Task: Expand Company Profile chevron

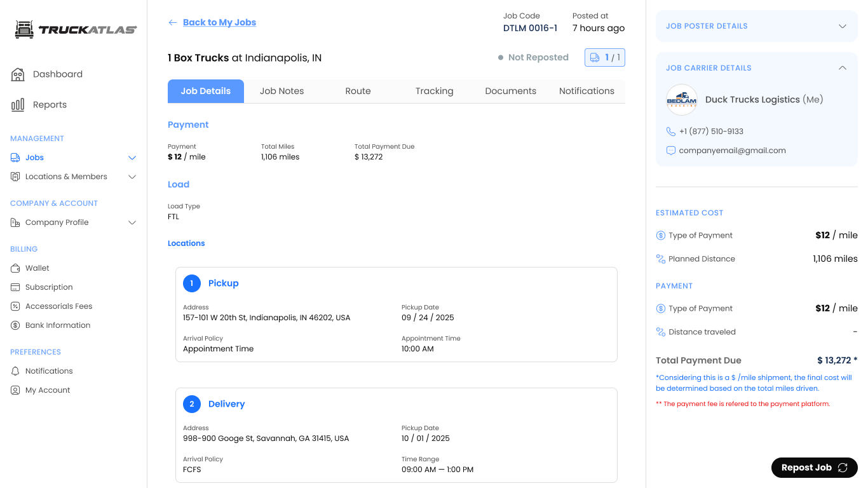Action: (132, 222)
